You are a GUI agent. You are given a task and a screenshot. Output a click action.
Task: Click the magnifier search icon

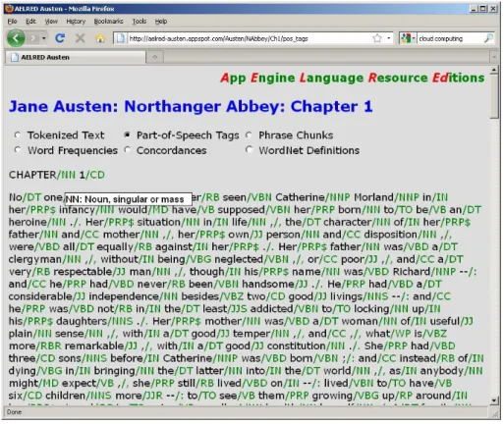[488, 38]
